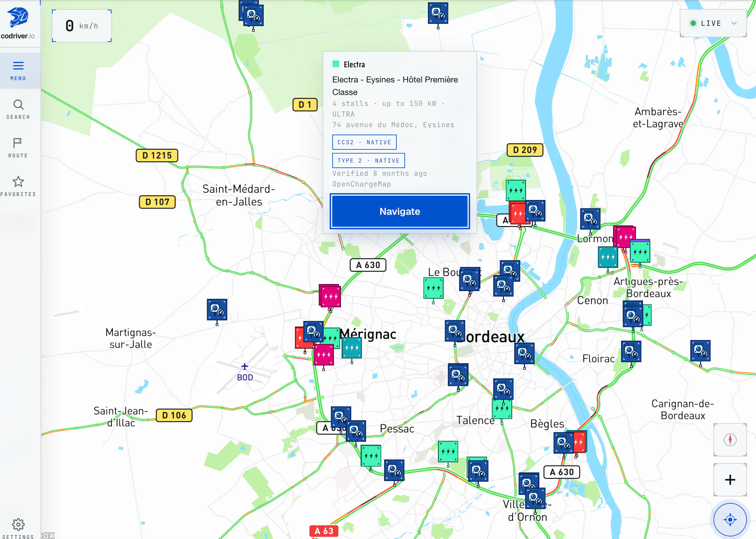
Task: Select the CCS2 · NATIVE connector tag
Action: 364,142
